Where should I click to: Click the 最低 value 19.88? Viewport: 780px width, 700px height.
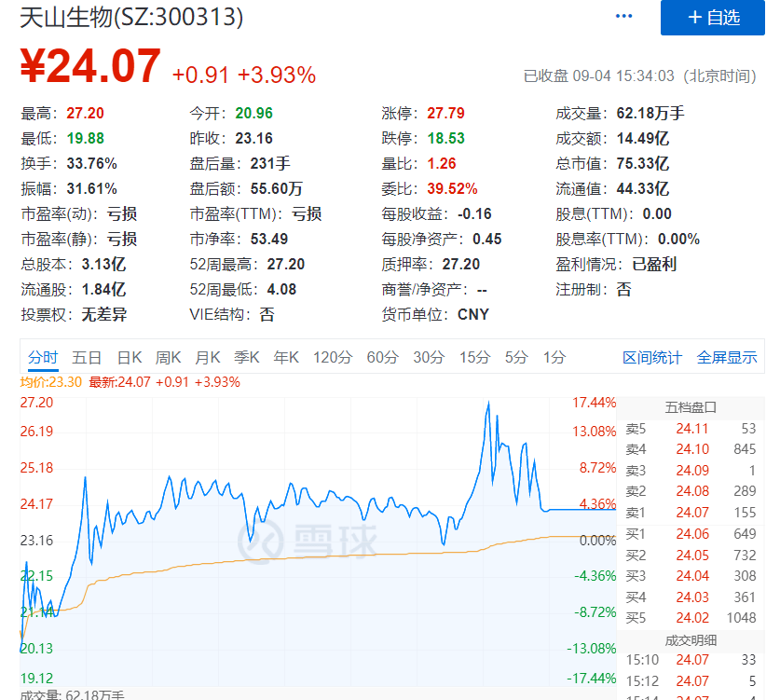85,138
